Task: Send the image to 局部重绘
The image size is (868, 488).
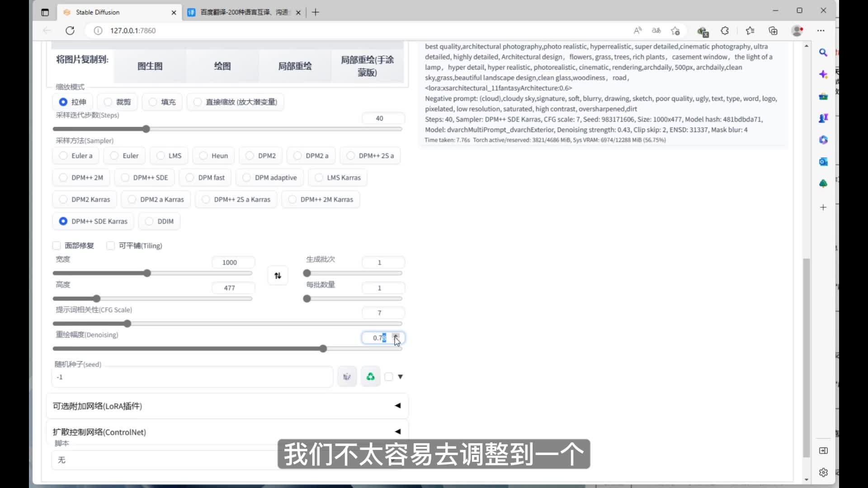Action: pos(295,66)
